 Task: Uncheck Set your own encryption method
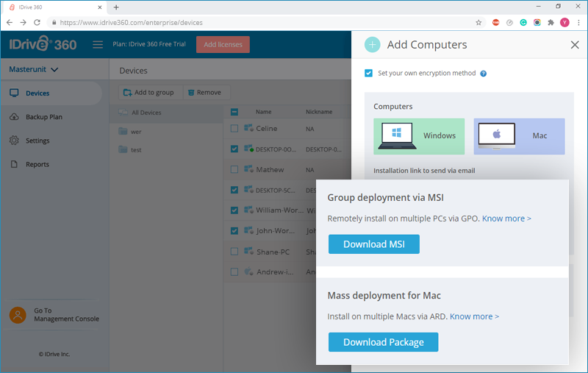pos(369,73)
